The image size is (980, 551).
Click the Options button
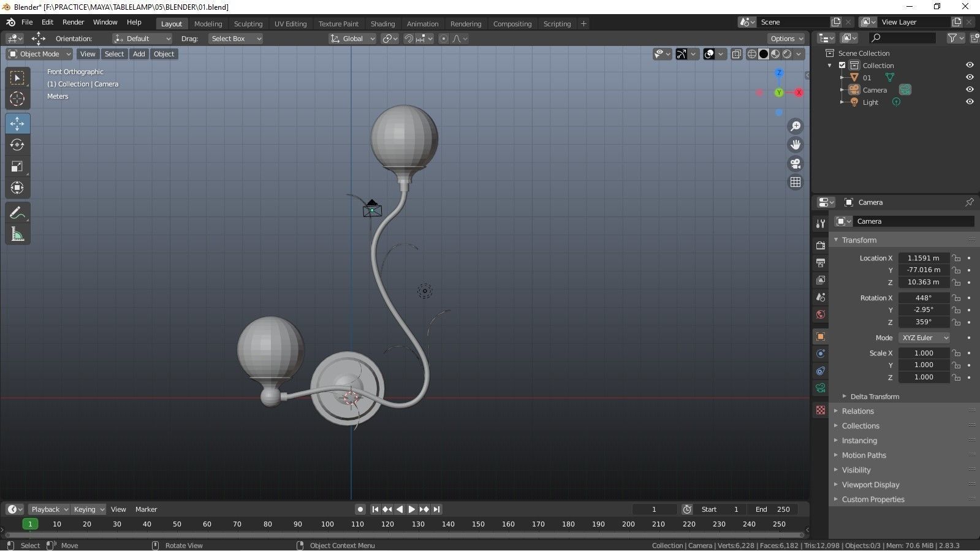[x=786, y=39]
